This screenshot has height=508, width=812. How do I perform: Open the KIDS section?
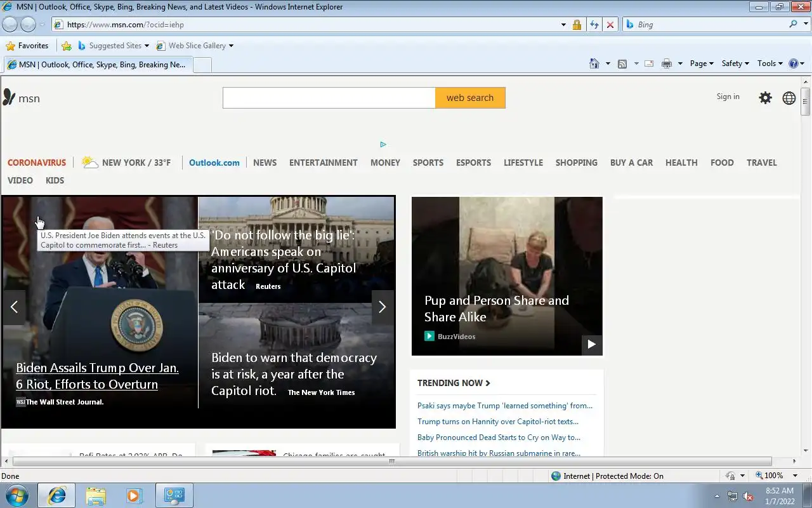55,180
